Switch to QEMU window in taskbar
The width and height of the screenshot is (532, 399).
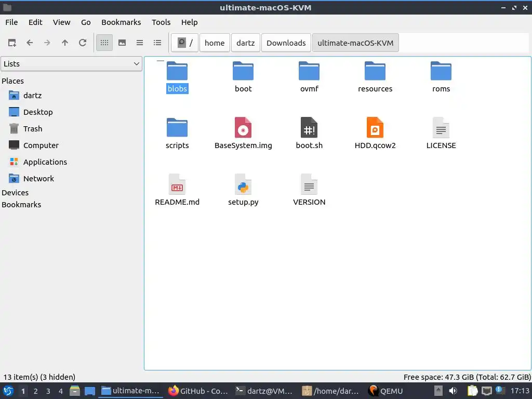386,391
